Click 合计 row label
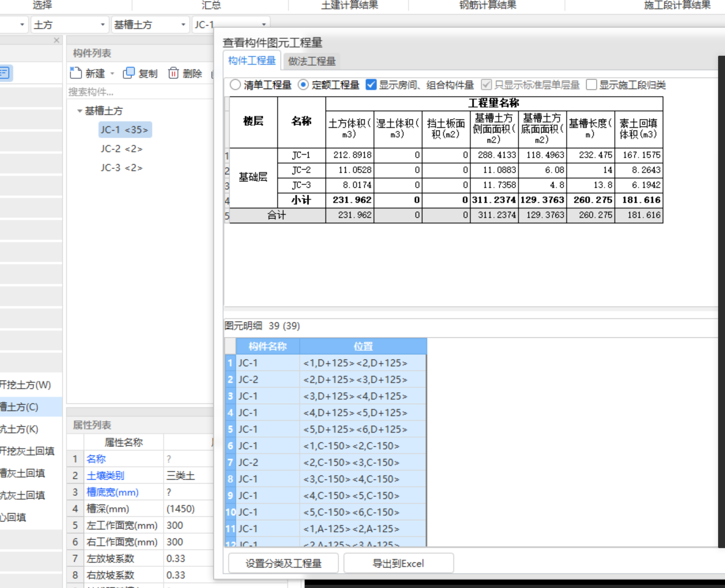725x588 pixels. 277,215
